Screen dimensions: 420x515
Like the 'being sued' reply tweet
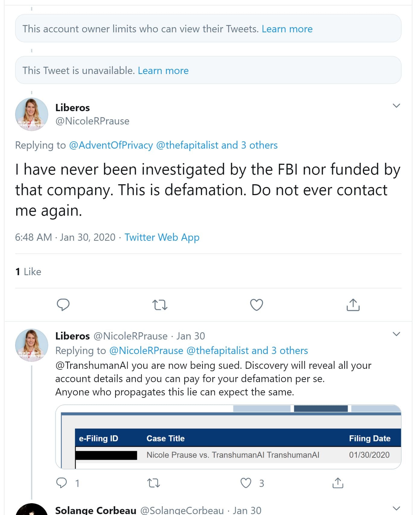pyautogui.click(x=246, y=483)
